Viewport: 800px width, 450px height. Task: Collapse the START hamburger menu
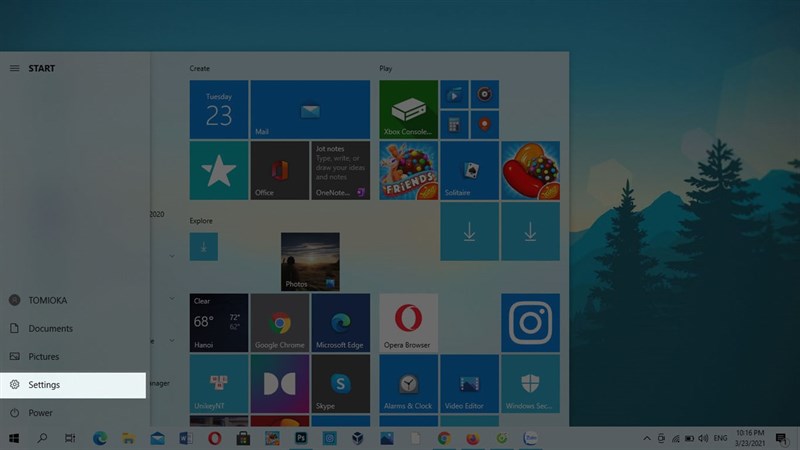(x=14, y=69)
